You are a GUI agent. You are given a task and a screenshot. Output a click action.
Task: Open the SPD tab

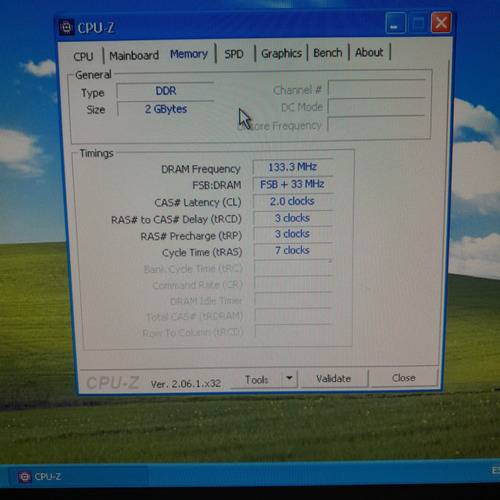pos(234,54)
